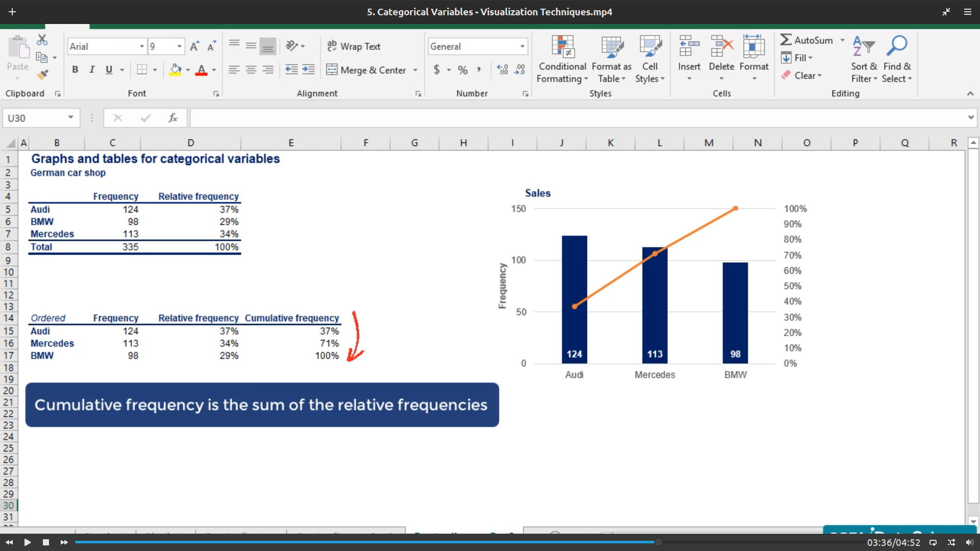Screen dimensions: 980x551
Task: Click the Percent Style icon
Action: tap(462, 70)
